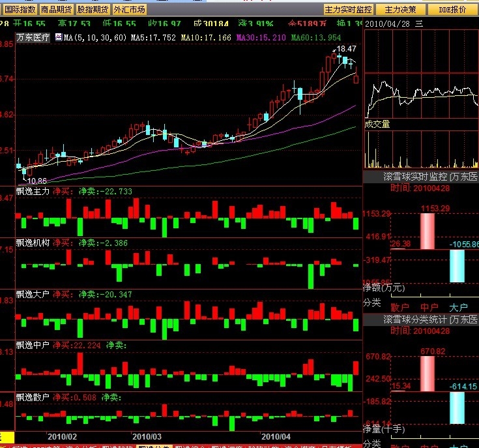Click the 416.91 axis value
This screenshot has height=448, width=479.
pos(378,237)
